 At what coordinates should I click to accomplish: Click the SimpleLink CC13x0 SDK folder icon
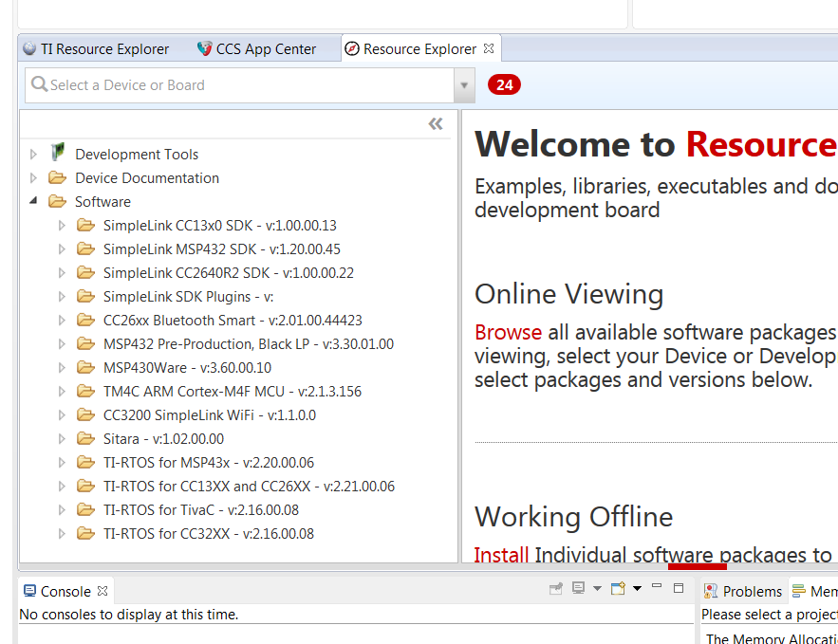(85, 225)
